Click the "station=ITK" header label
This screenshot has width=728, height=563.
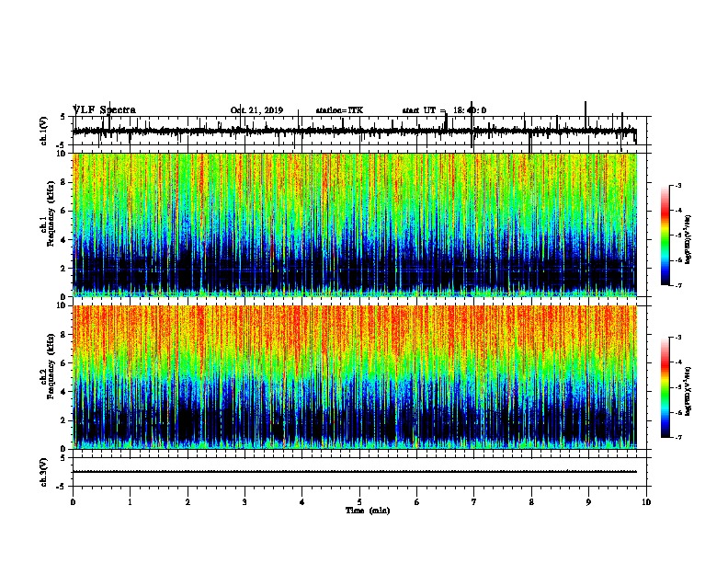tap(339, 110)
